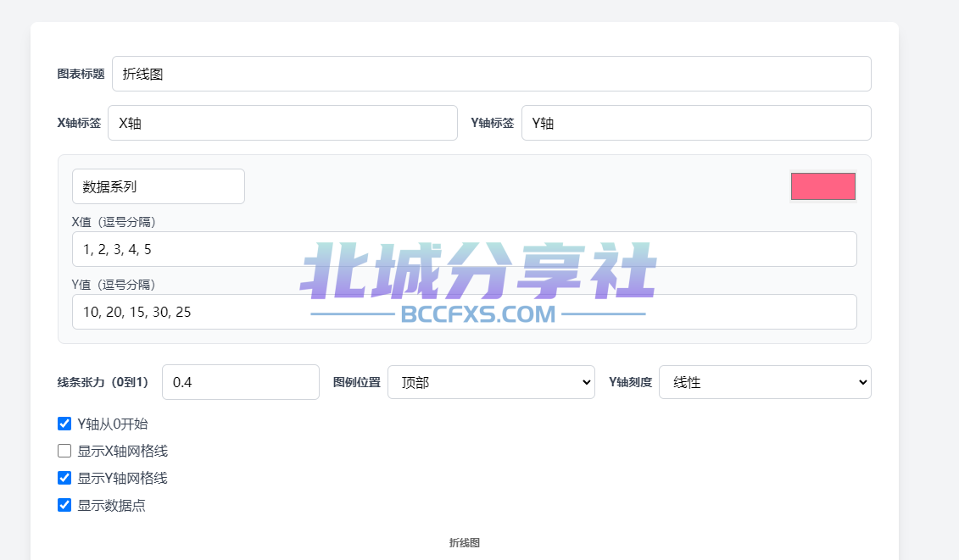The height and width of the screenshot is (560, 959).
Task: Click the 图例位置 label text
Action: 357,382
